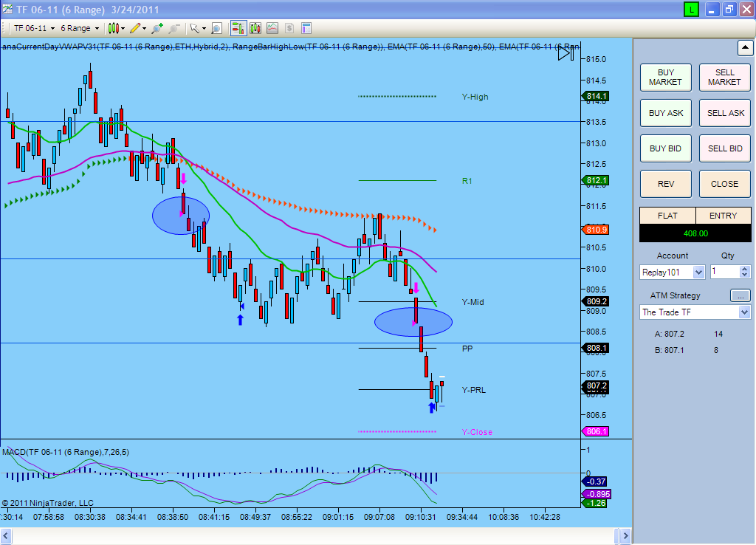The image size is (756, 545).
Task: Click the 09:10:31 time axis label
Action: pos(420,517)
